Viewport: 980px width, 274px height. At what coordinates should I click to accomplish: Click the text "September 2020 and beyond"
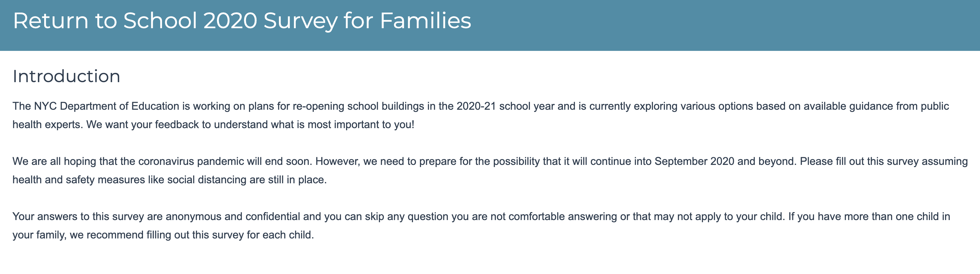[x=725, y=161]
